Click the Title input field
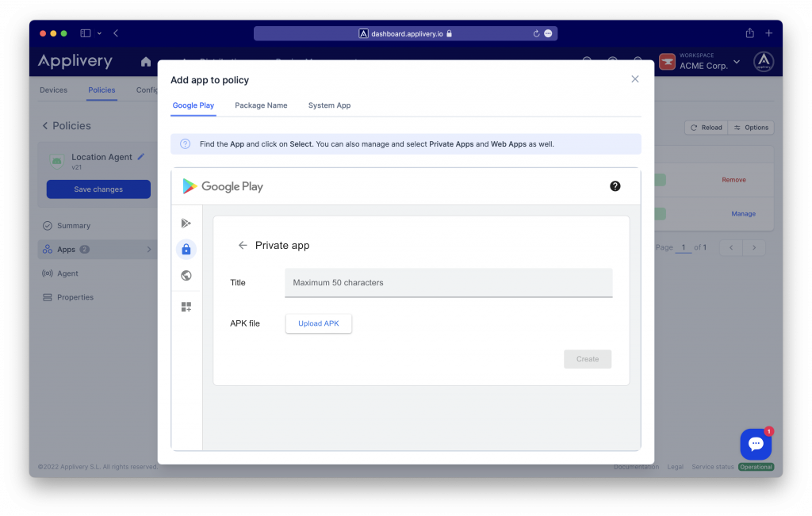 tap(449, 283)
